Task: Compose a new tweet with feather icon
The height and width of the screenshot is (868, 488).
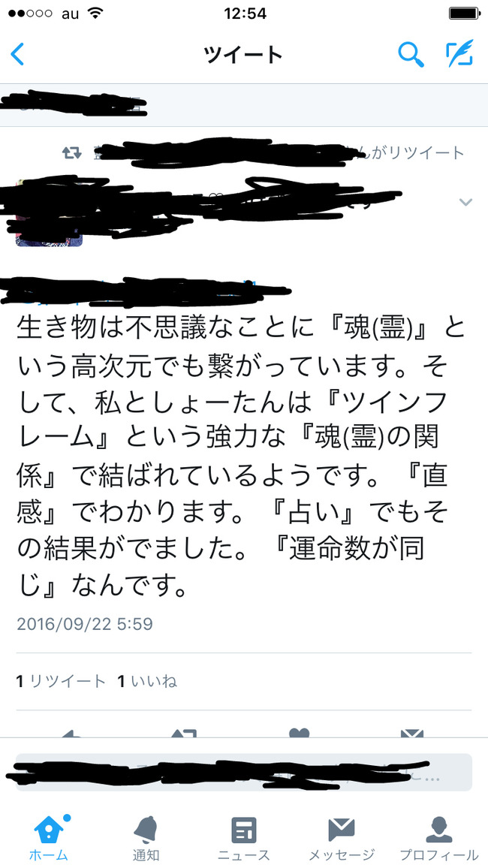Action: [460, 54]
